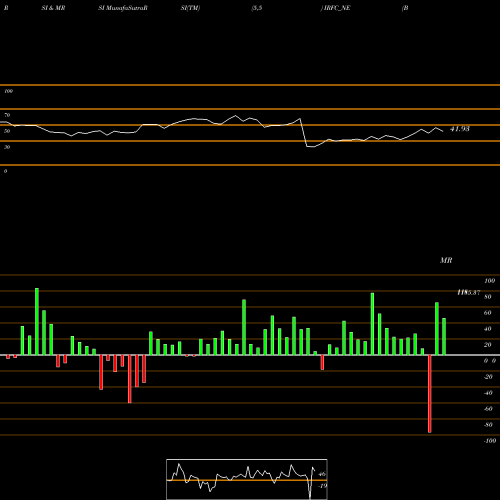Click the 60 label on MR axis

(x=488, y=313)
